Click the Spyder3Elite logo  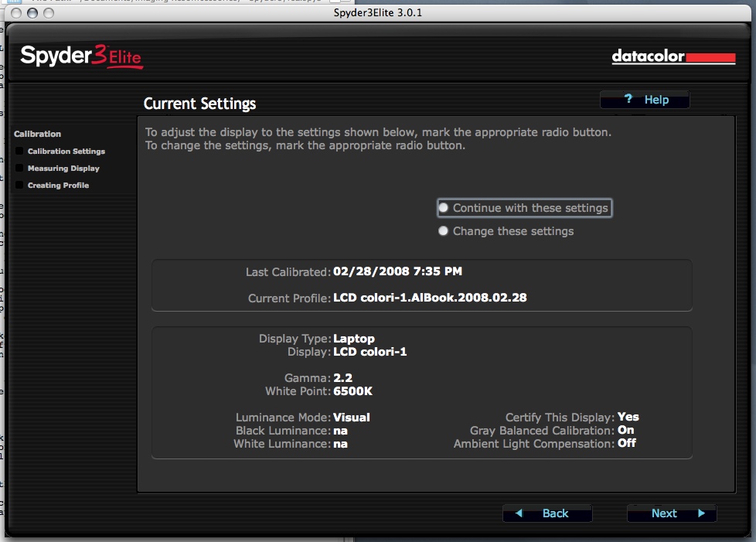[x=81, y=56]
